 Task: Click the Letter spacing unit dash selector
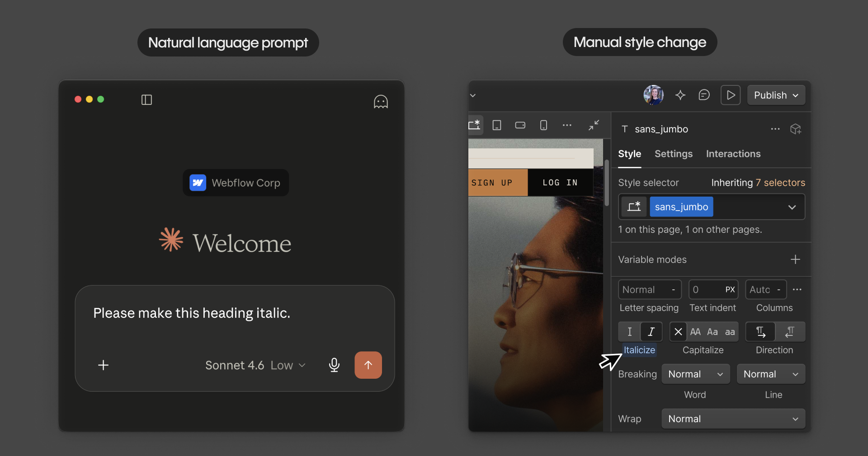point(673,290)
